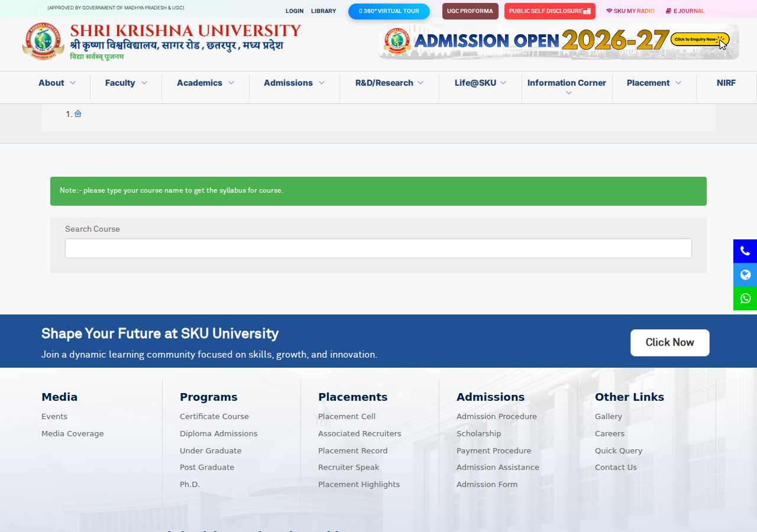Go to the NIRF menu item
This screenshot has width=757, height=532.
[726, 83]
